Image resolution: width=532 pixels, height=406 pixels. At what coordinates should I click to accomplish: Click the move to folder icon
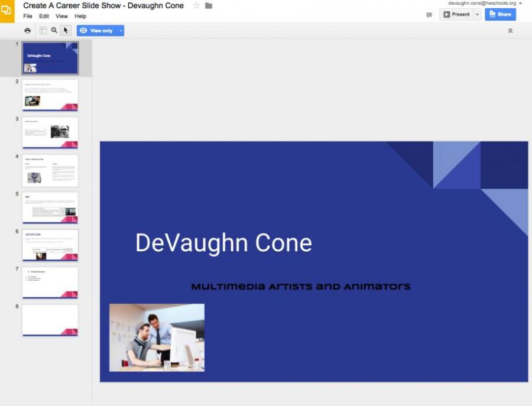209,6
